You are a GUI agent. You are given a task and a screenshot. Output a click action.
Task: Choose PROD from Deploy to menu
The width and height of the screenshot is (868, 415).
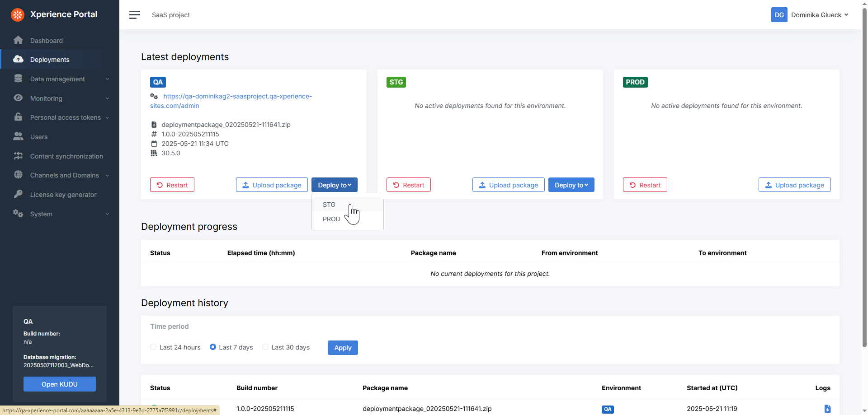click(x=331, y=219)
